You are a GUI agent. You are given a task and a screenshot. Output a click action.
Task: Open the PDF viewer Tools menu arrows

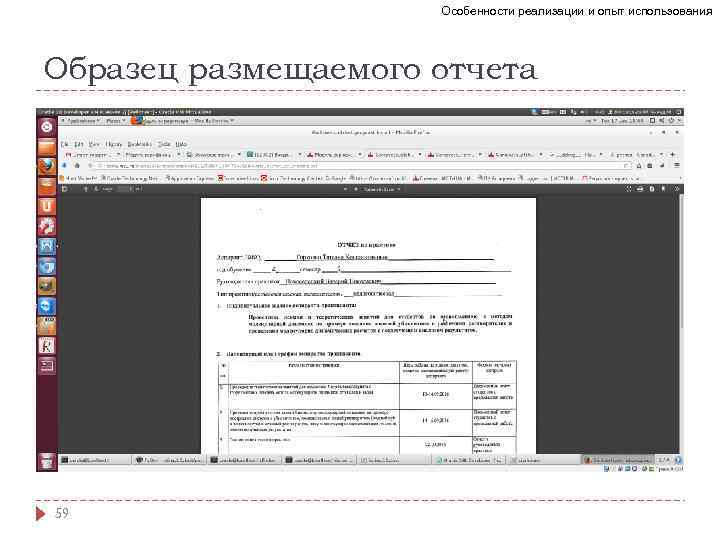[x=677, y=189]
